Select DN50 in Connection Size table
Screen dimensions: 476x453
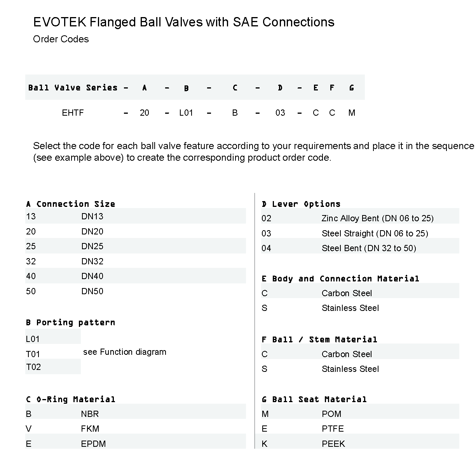[92, 292]
